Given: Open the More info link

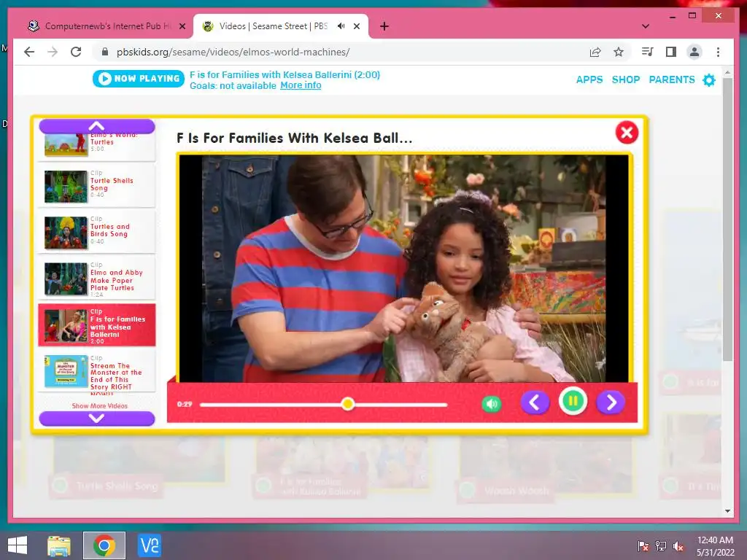Looking at the screenshot, I should pos(301,85).
